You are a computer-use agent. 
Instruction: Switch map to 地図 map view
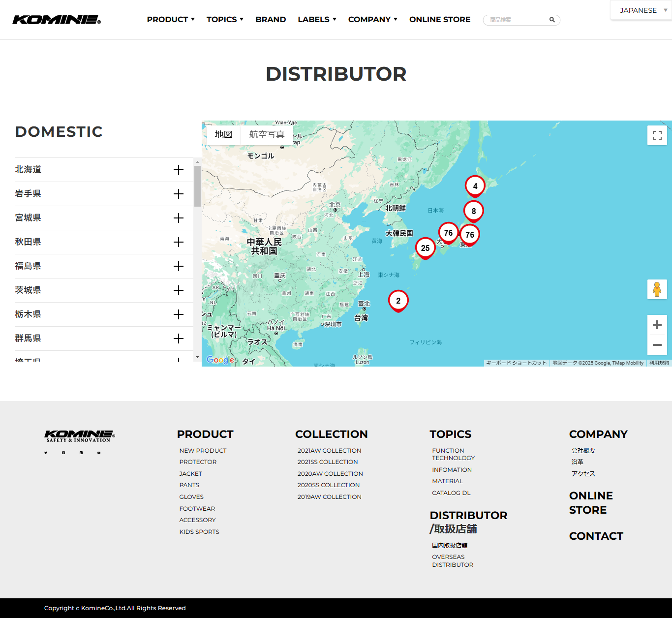point(223,135)
